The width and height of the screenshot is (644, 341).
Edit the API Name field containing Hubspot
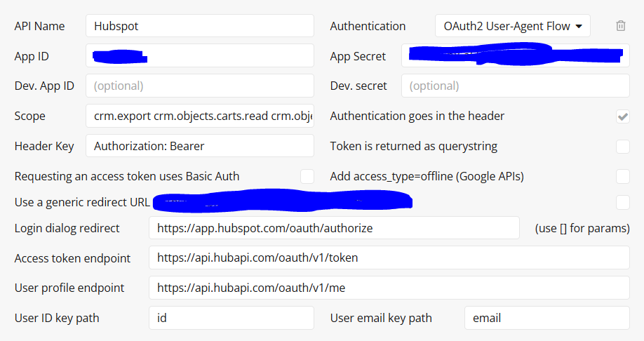point(200,26)
